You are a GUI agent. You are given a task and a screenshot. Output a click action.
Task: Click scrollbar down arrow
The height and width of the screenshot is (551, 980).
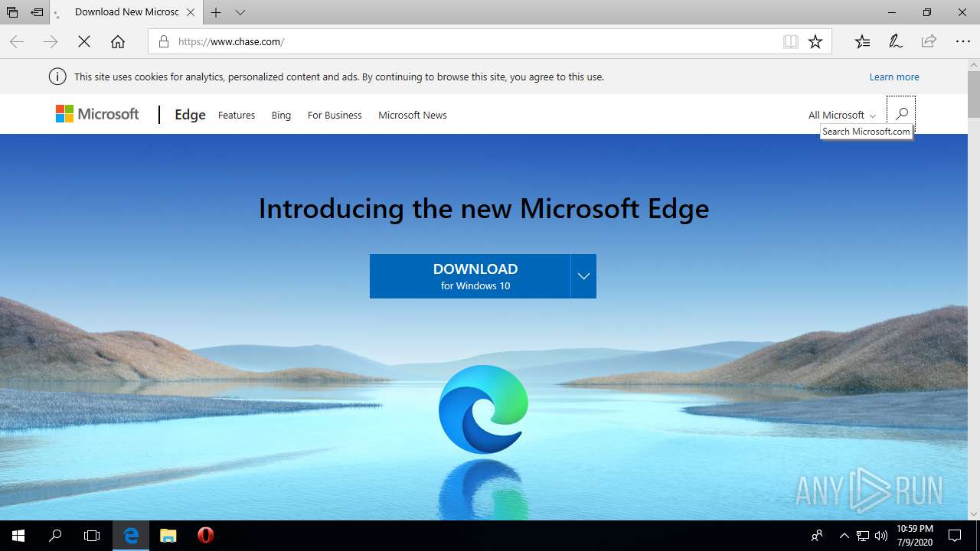[973, 514]
